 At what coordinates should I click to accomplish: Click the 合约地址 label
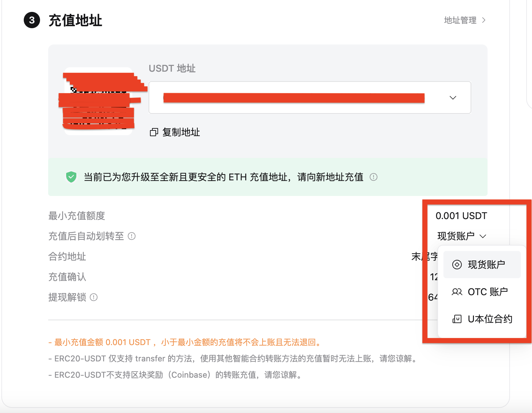(67, 256)
